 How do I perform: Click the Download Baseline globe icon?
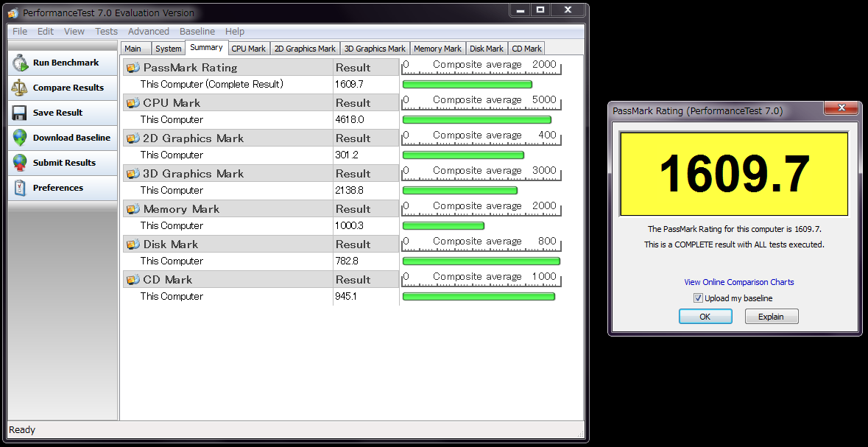(x=19, y=138)
